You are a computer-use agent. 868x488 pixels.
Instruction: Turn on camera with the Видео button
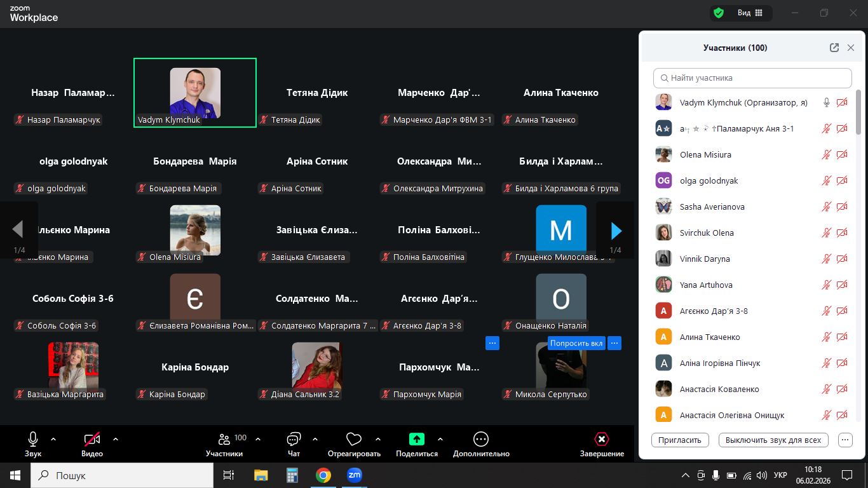[x=92, y=444]
